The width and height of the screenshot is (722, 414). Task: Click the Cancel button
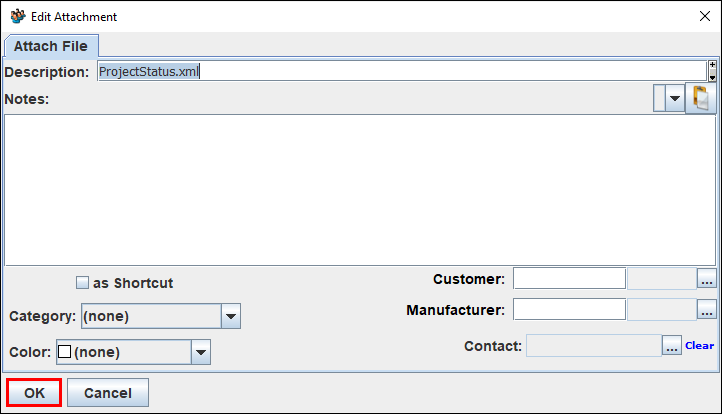108,393
